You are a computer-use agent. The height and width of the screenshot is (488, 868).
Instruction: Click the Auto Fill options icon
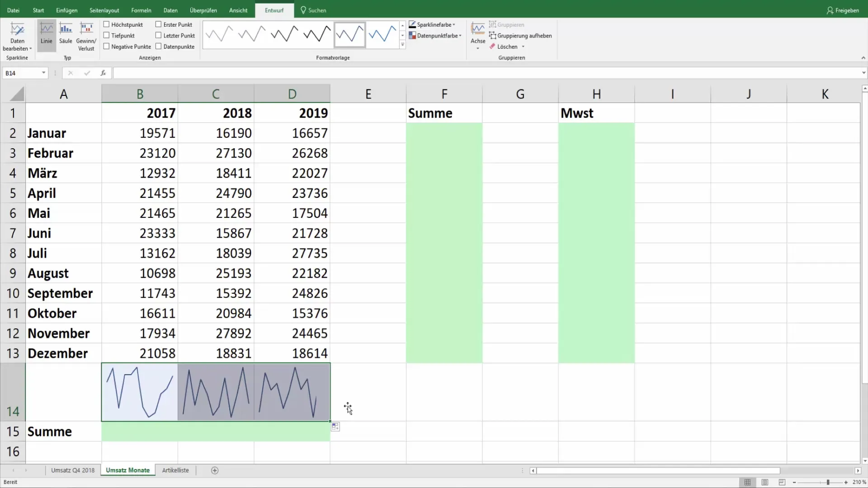coord(335,427)
